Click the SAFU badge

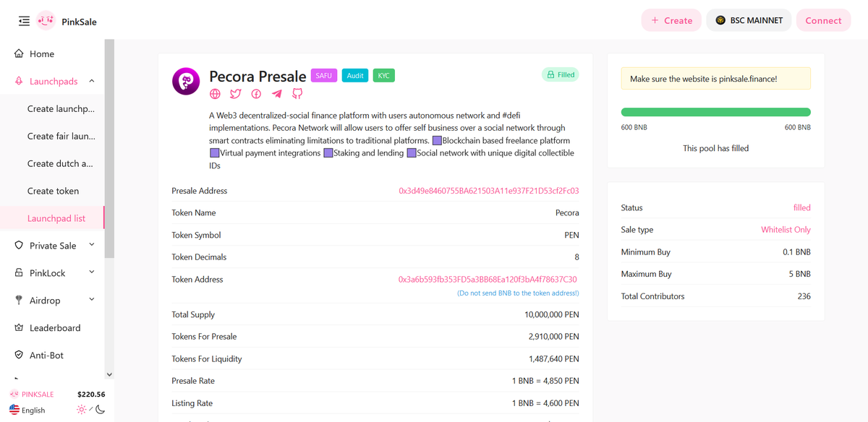tap(324, 75)
